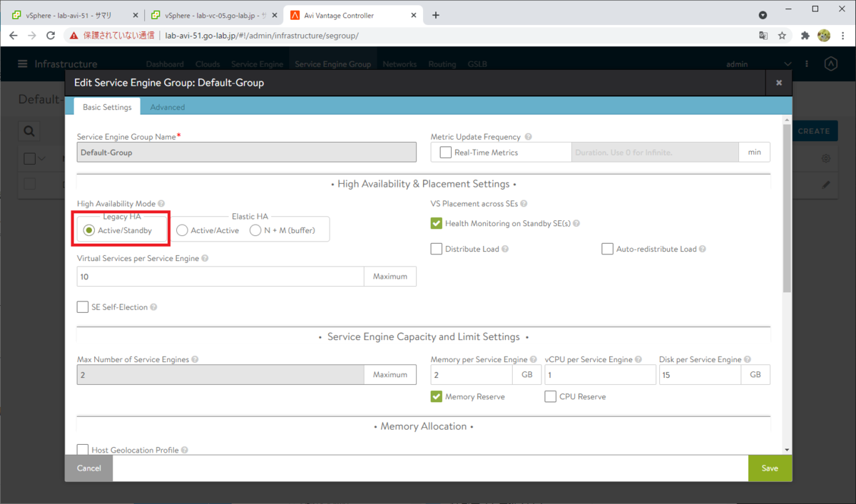
Task: Click the pencil edit icon in table row
Action: (x=826, y=185)
